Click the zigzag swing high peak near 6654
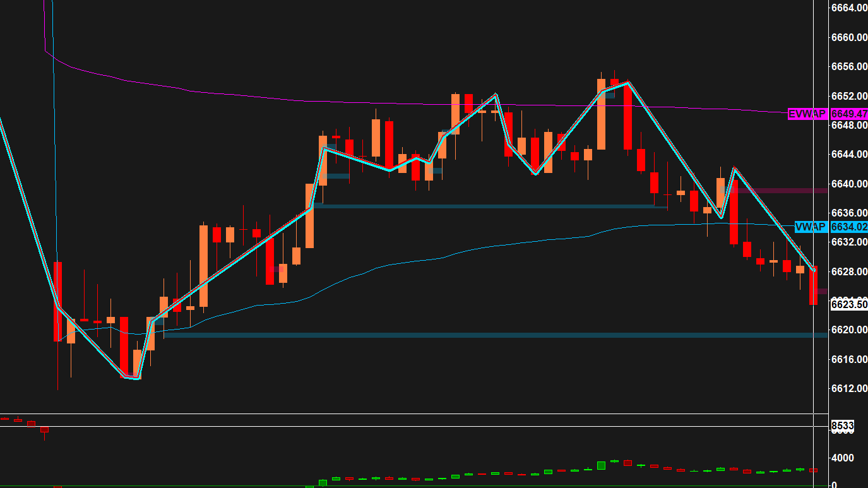 [628, 83]
